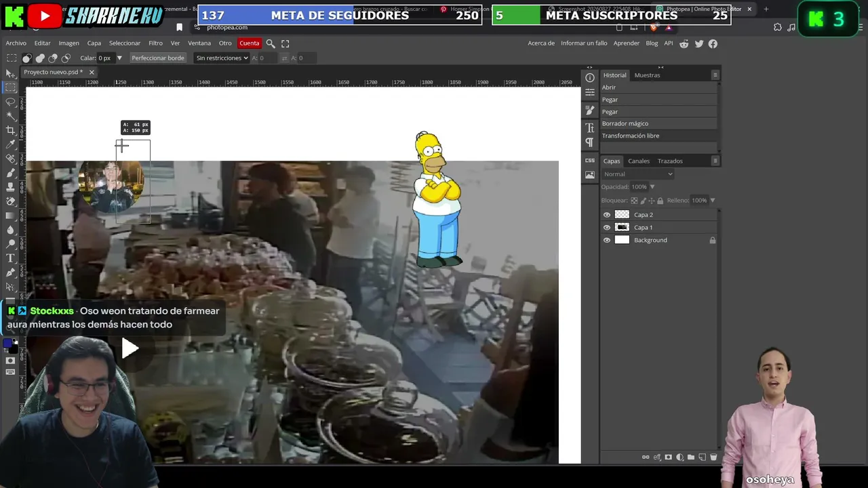Image resolution: width=868 pixels, height=488 pixels.
Task: Switch to the Trazados tab
Action: tap(670, 161)
